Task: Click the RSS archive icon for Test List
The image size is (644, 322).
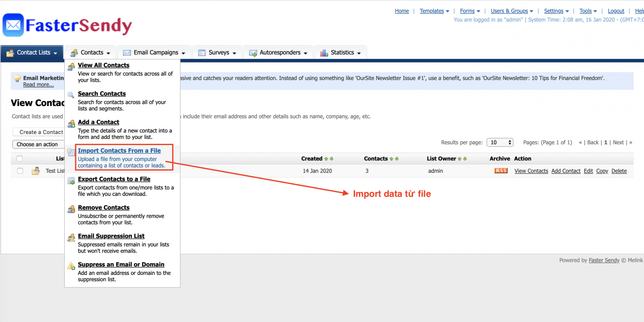Action: tap(501, 171)
